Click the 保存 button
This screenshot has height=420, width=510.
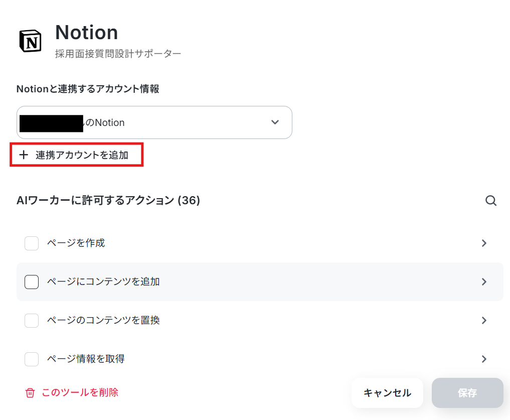[x=467, y=393]
